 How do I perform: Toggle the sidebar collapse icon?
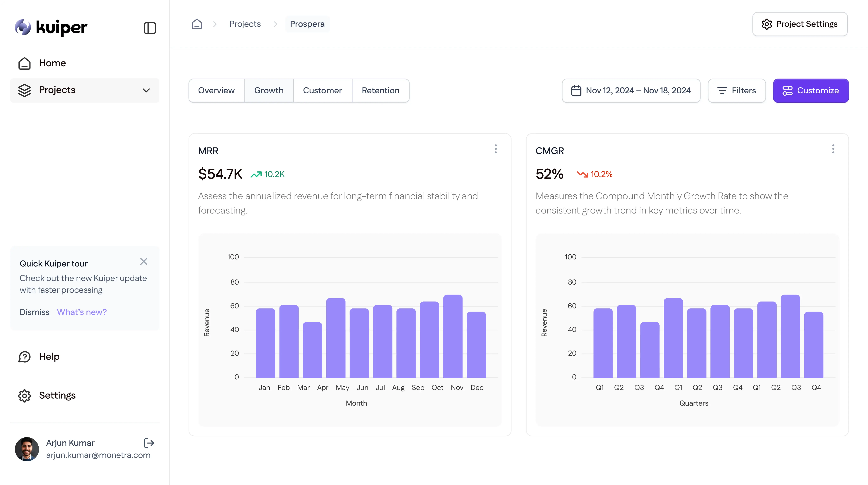(x=150, y=28)
